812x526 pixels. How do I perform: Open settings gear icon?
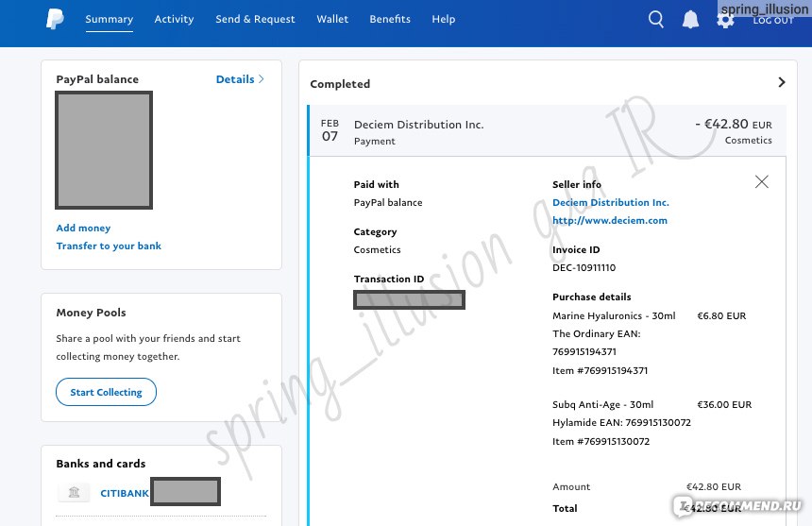[x=725, y=21]
